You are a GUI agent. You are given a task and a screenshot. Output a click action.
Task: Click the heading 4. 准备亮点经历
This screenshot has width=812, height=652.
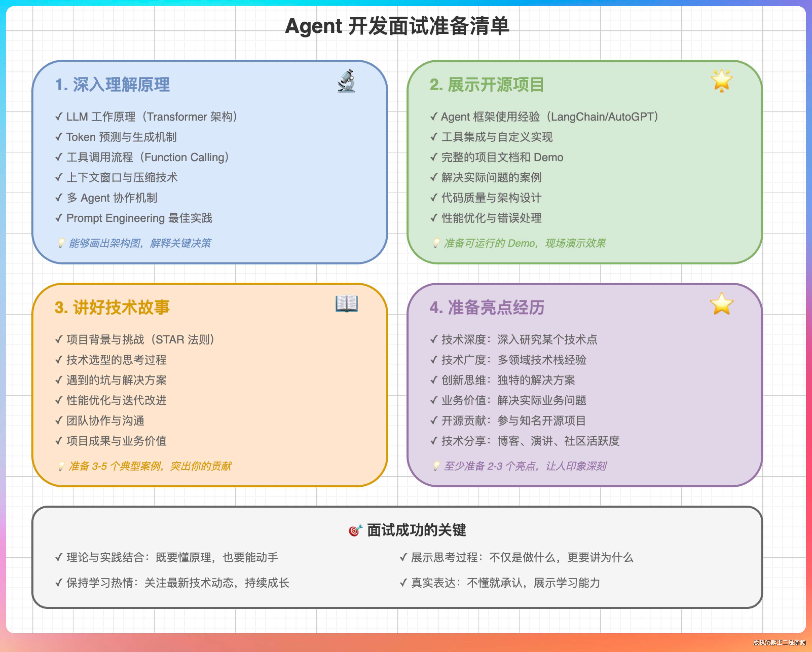[487, 308]
